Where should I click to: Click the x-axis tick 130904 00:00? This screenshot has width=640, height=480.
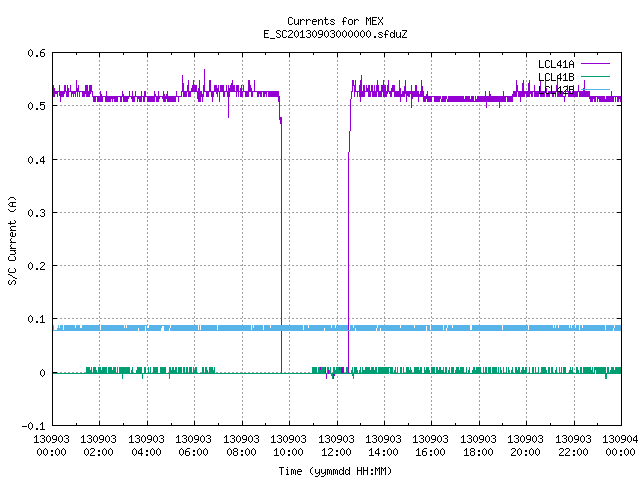[620, 446]
